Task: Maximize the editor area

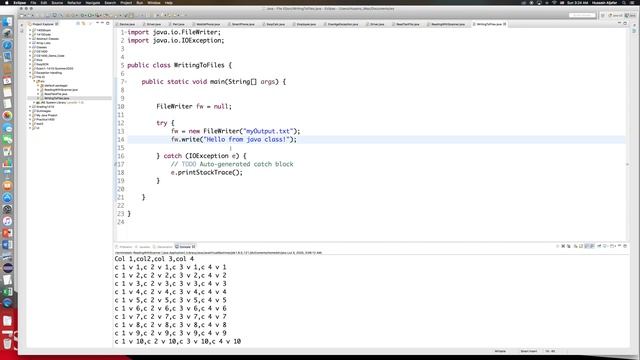Action: pos(625,23)
